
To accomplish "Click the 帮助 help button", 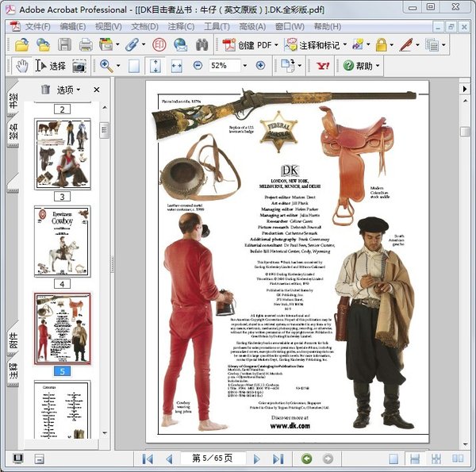I will [x=361, y=66].
